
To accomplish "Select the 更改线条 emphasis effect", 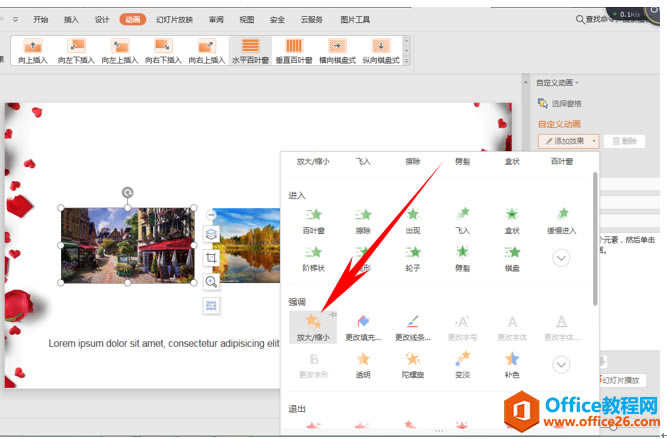I will pyautogui.click(x=413, y=327).
